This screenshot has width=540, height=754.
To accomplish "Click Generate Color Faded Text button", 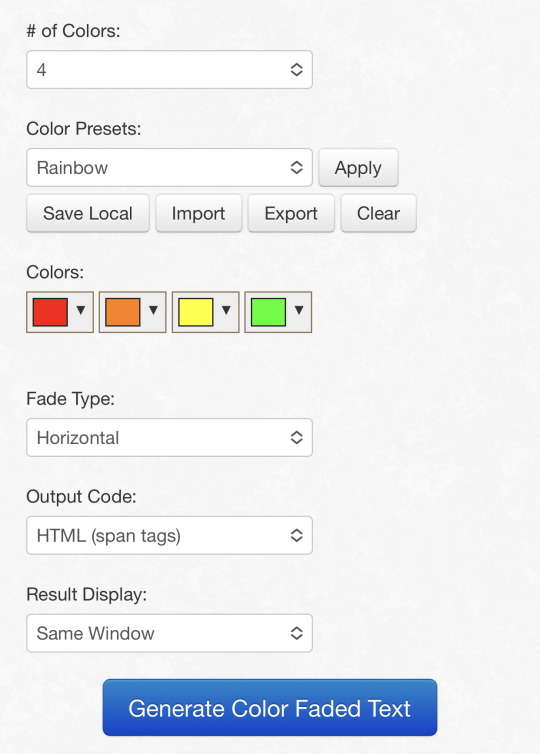I will pyautogui.click(x=270, y=707).
